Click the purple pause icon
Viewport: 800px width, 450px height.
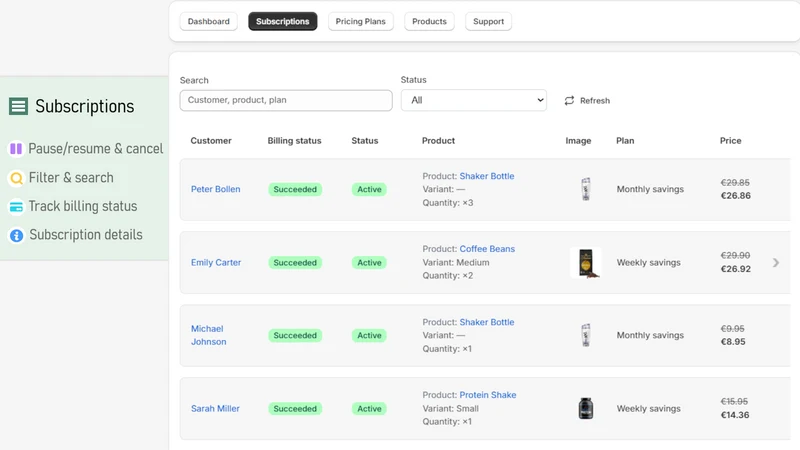[16, 148]
